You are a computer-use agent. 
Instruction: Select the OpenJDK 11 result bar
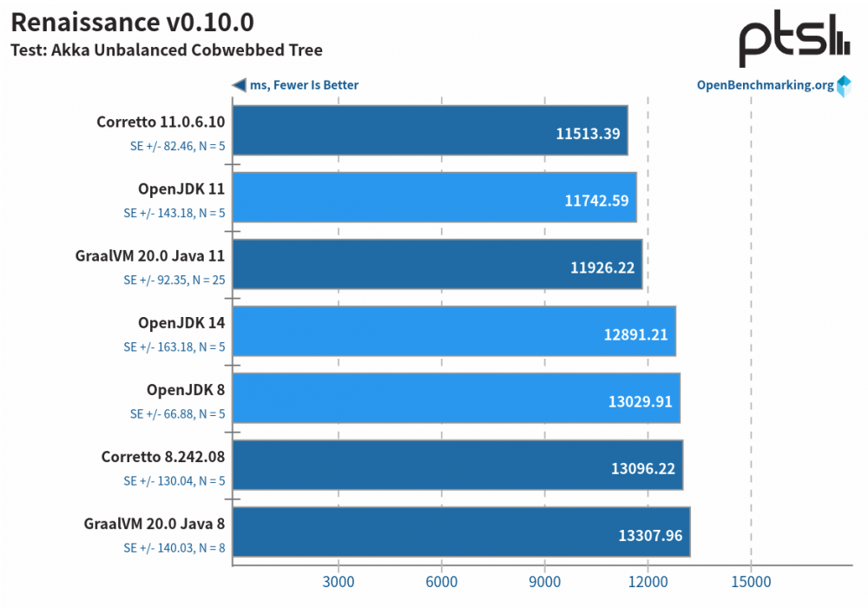[434, 197]
